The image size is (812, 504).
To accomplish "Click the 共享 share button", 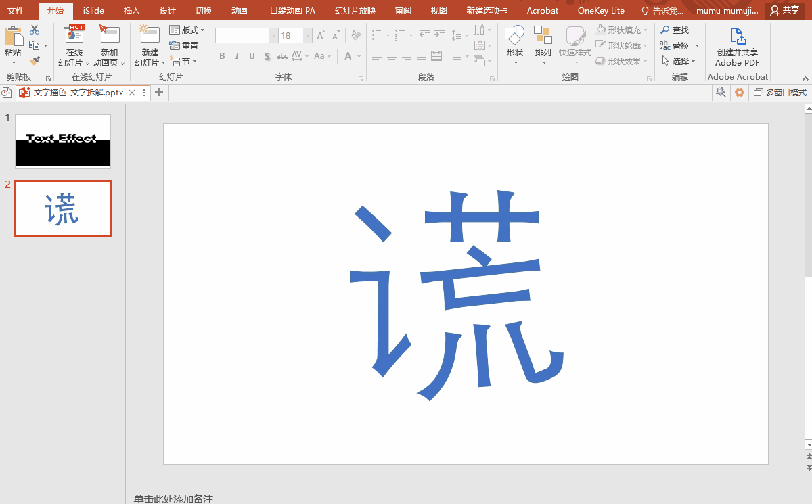I will click(x=785, y=10).
